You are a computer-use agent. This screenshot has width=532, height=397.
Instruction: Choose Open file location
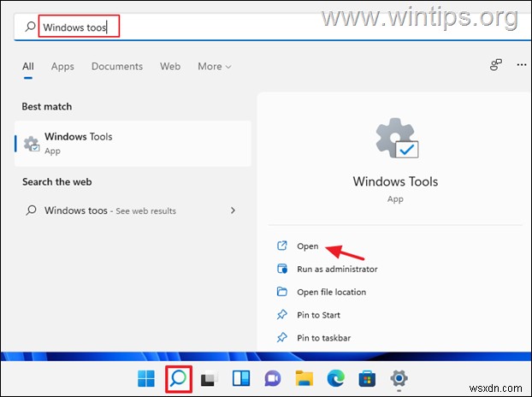pyautogui.click(x=332, y=292)
